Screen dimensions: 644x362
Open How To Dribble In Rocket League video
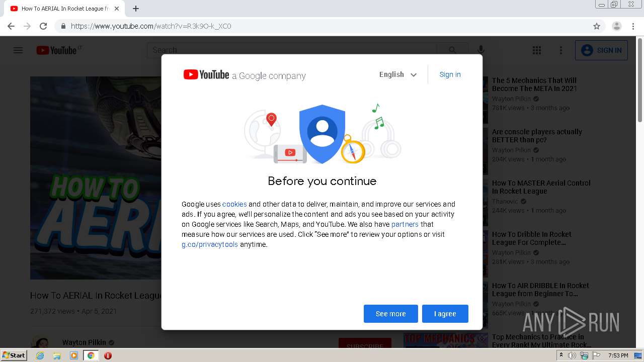(531, 238)
